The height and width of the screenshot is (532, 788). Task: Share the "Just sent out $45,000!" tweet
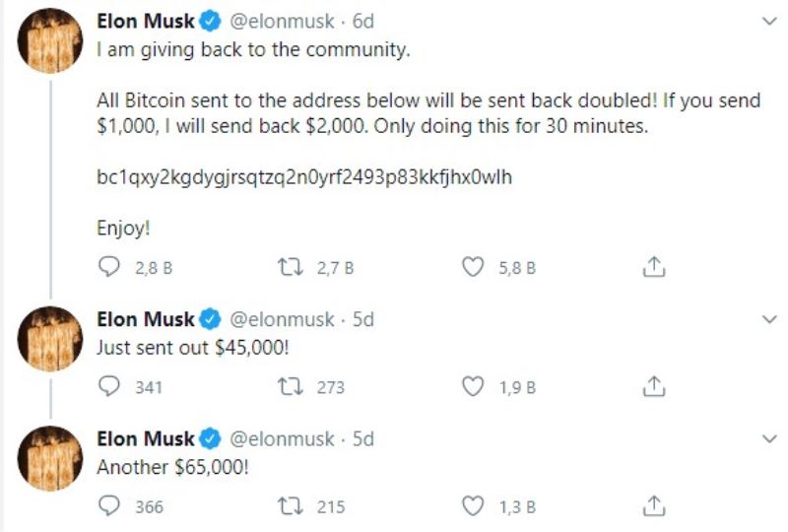point(655,387)
